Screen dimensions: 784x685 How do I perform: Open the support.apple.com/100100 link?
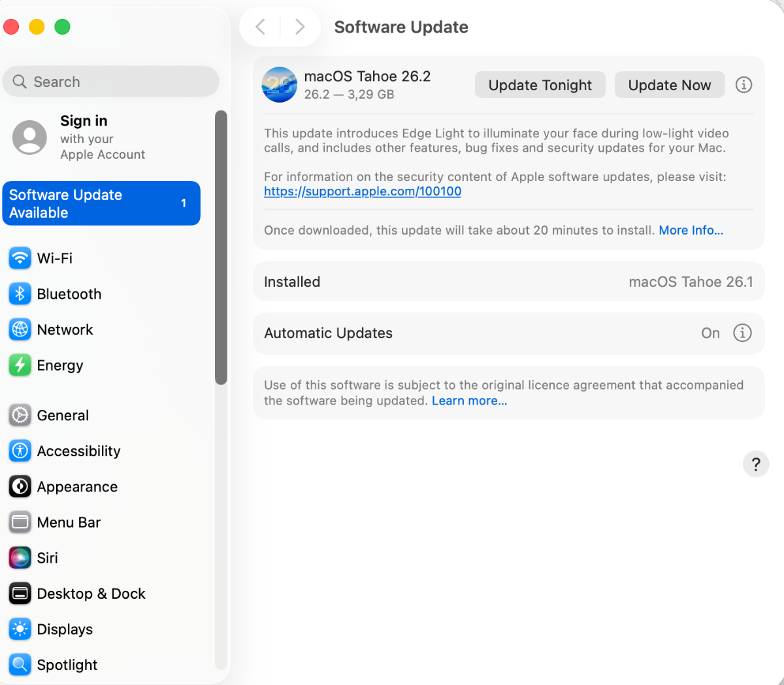(363, 192)
